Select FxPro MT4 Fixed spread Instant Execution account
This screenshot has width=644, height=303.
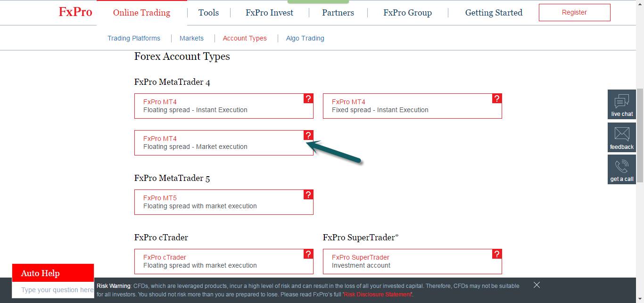click(x=413, y=106)
